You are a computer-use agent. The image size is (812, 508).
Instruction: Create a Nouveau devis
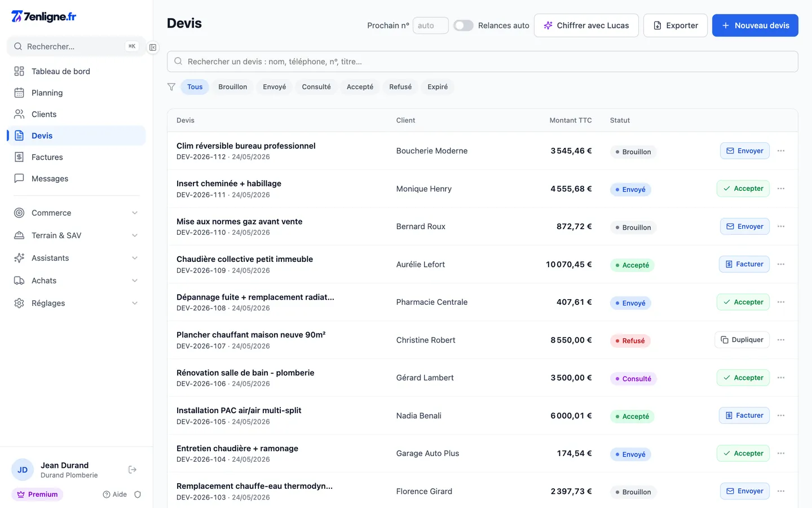[x=755, y=25]
